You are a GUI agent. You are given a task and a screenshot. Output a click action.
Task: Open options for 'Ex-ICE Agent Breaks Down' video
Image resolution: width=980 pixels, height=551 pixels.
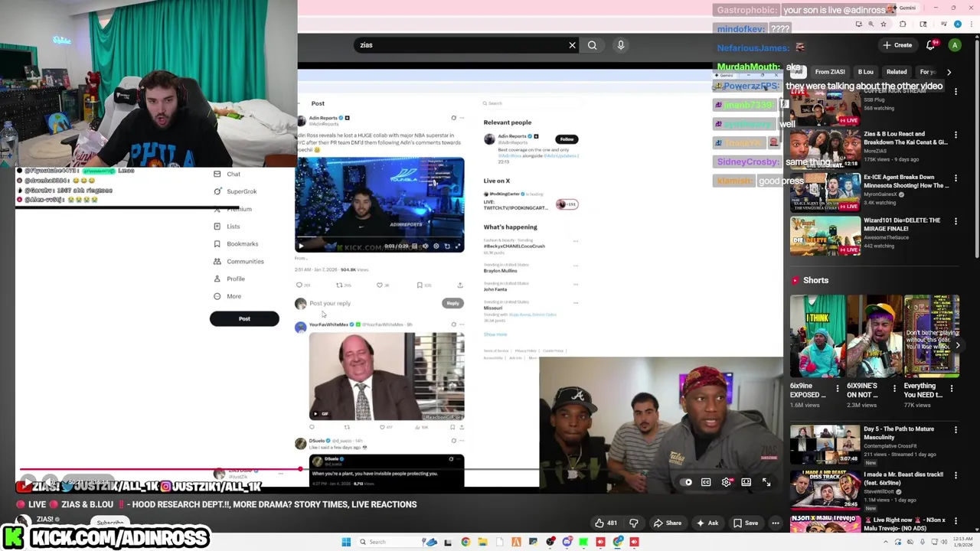click(x=955, y=178)
